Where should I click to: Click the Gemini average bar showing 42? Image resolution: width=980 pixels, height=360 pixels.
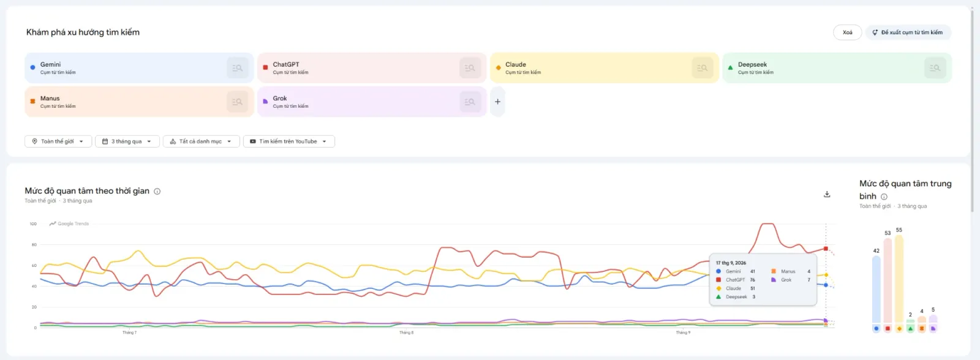coord(876,290)
